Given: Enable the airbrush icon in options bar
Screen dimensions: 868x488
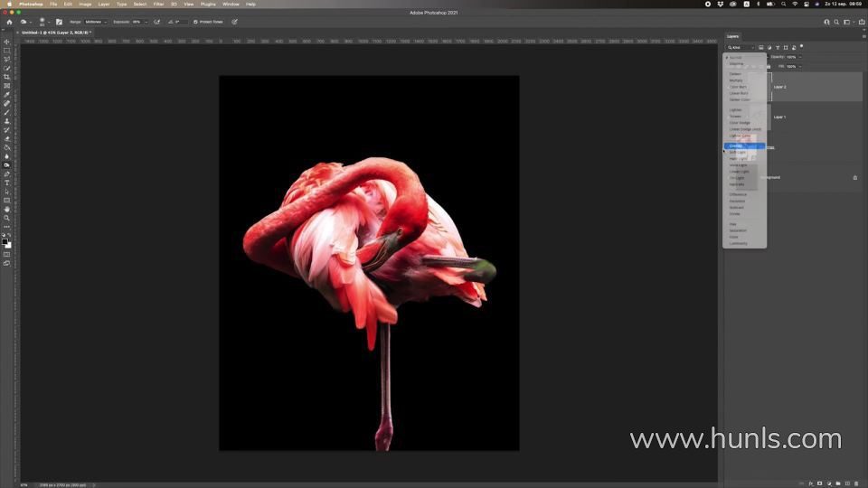Looking at the screenshot, I should pyautogui.click(x=156, y=22).
